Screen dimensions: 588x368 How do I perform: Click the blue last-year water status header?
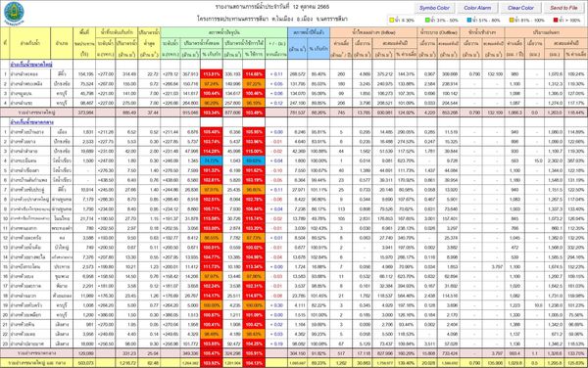pyautogui.click(x=309, y=32)
